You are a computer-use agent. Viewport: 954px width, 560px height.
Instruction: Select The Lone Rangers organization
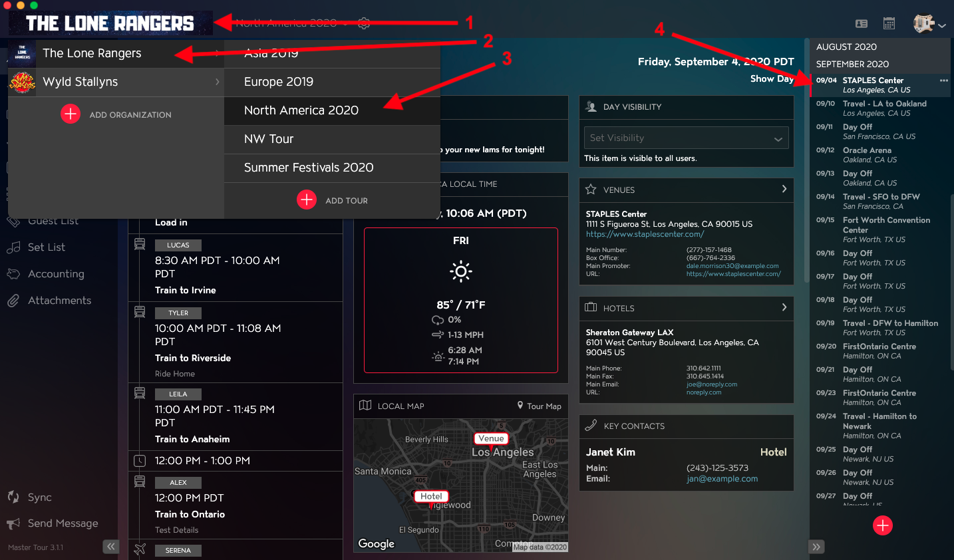click(116, 53)
